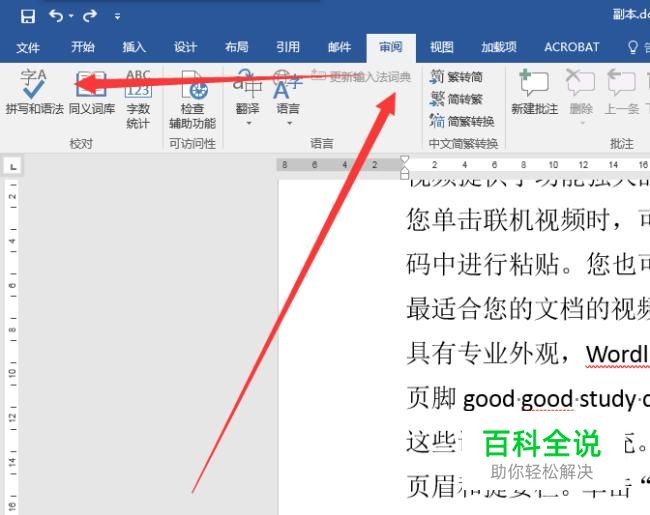
Task: Click the Tell Me lightbulb icon
Action: click(633, 47)
